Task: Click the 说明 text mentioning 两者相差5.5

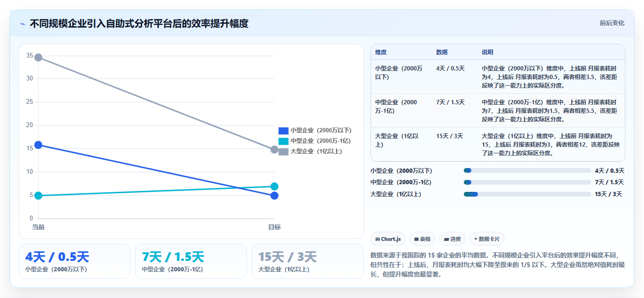Action: click(x=550, y=111)
